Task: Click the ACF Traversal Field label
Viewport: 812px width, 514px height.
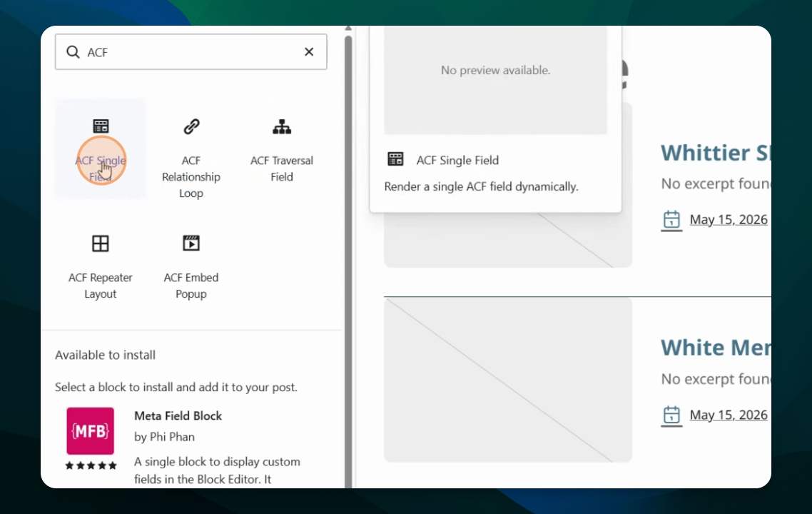Action: [x=282, y=168]
